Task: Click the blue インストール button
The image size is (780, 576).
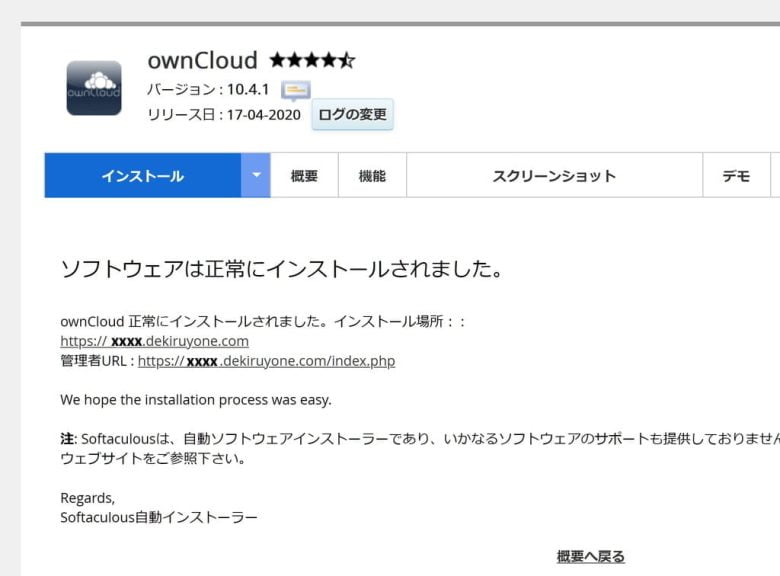Action: point(143,176)
